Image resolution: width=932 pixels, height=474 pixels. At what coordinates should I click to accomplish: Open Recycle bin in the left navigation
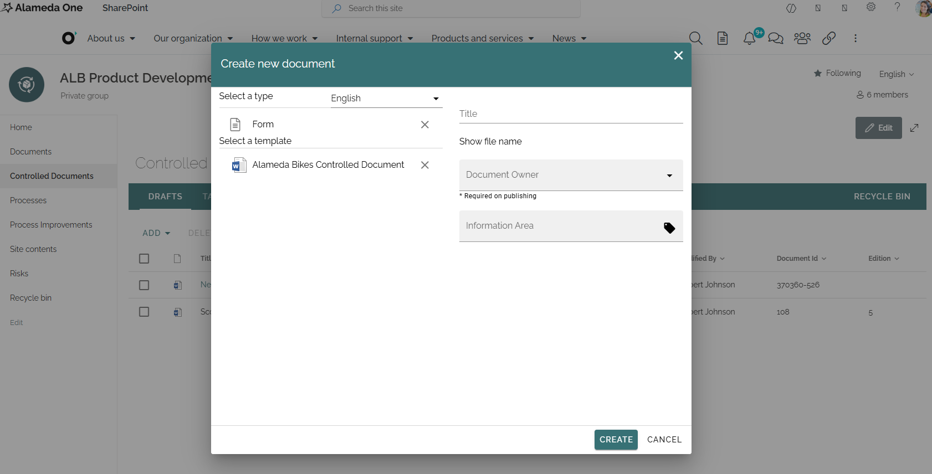pyautogui.click(x=30, y=298)
